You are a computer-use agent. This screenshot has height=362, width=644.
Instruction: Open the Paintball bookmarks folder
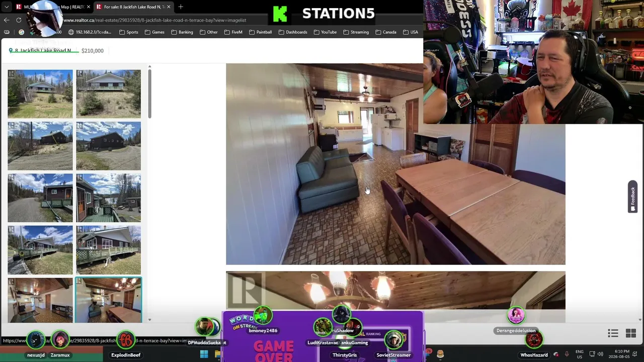[x=260, y=32]
